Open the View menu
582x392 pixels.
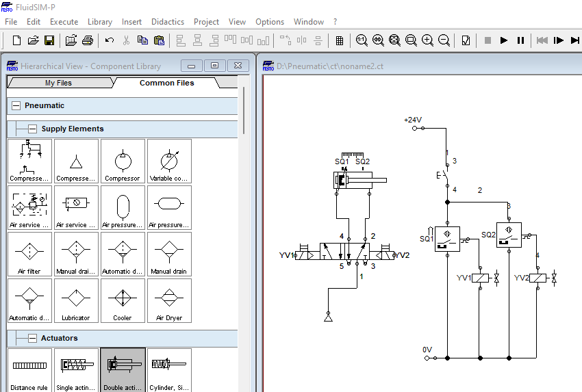pyautogui.click(x=237, y=22)
